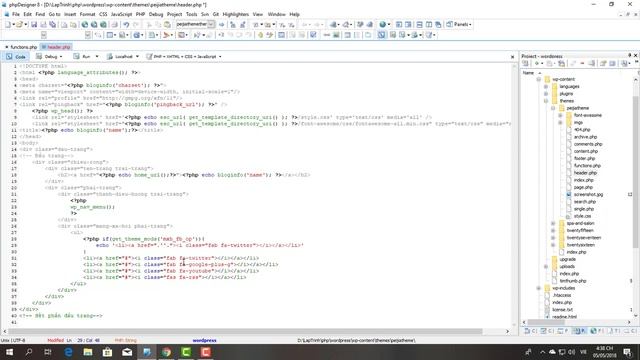Expand the plugins folder in project tree
Screen dimensions: 640x360
point(546,93)
